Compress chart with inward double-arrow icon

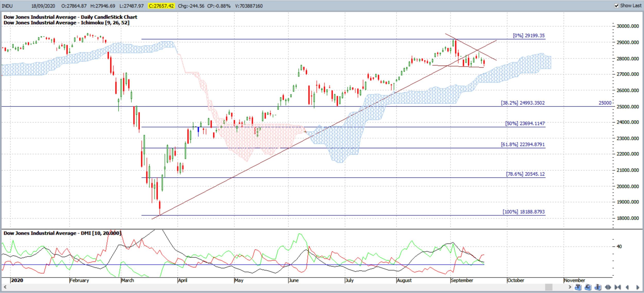point(618,287)
